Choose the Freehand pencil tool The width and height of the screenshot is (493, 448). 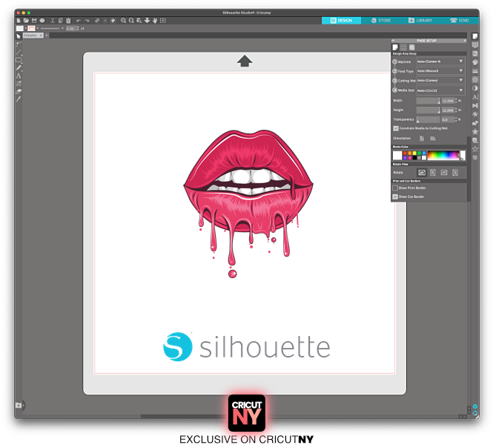point(19,67)
